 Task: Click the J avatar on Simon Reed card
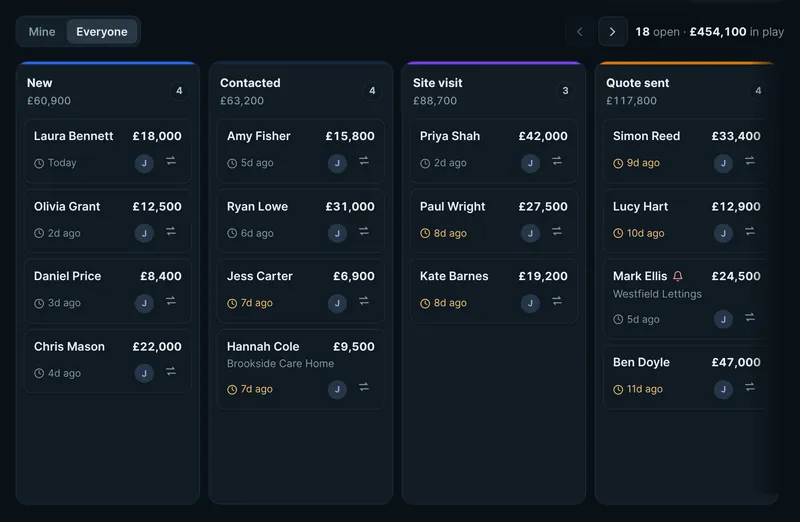[x=723, y=163]
